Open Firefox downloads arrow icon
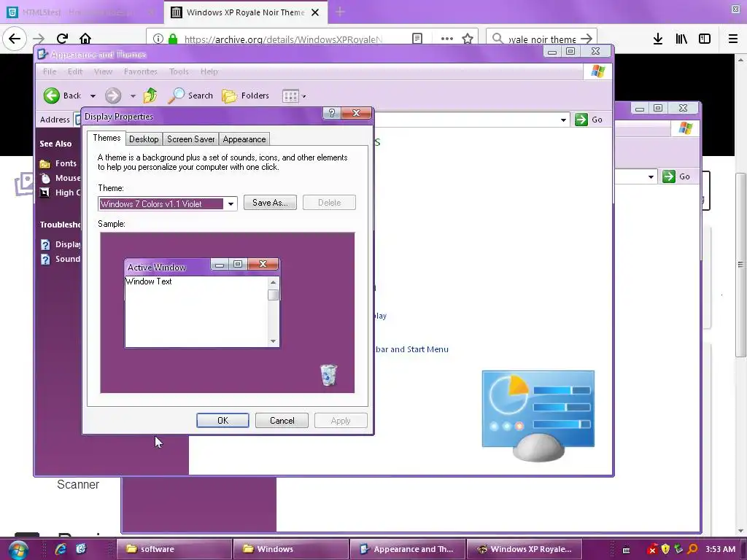 click(658, 39)
